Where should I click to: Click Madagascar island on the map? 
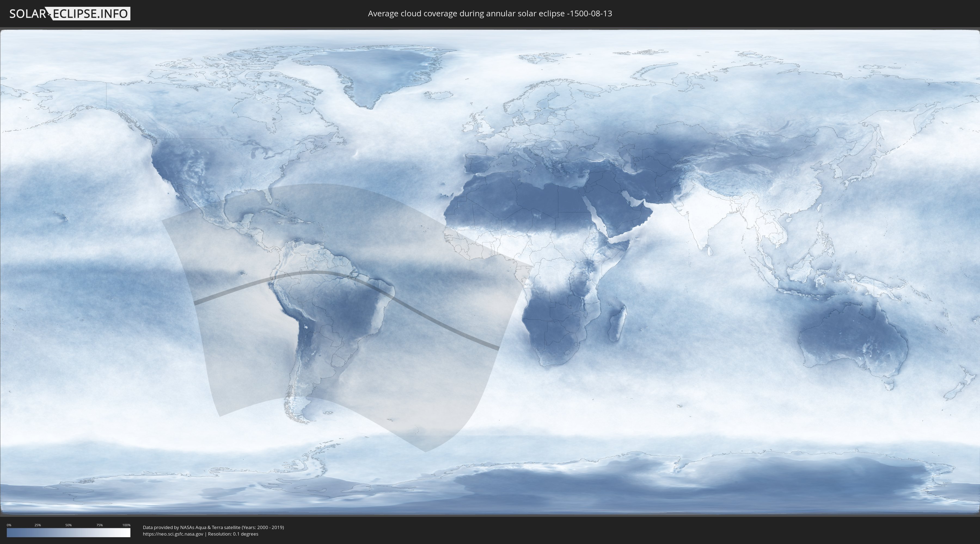pos(617,323)
